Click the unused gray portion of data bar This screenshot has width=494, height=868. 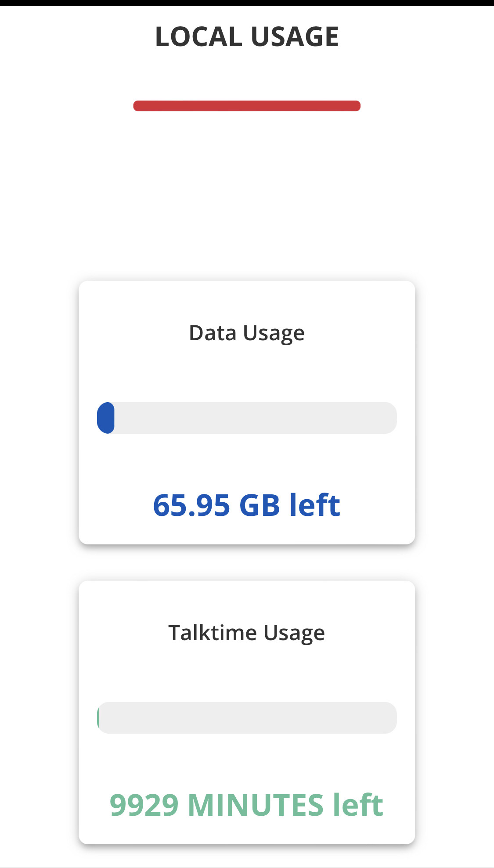tap(256, 418)
